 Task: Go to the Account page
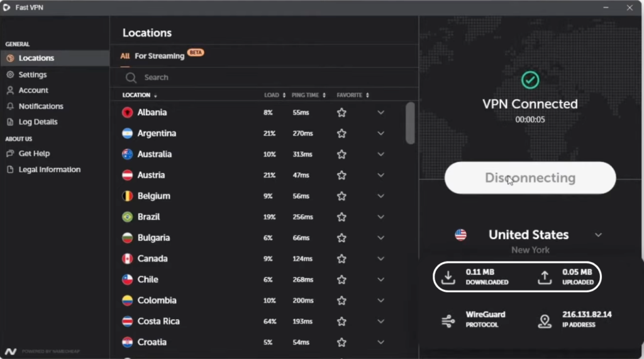[33, 90]
